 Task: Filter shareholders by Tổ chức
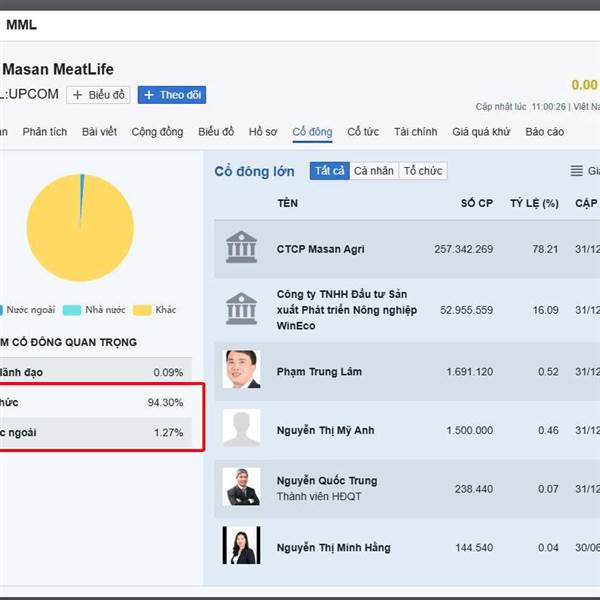click(x=423, y=171)
